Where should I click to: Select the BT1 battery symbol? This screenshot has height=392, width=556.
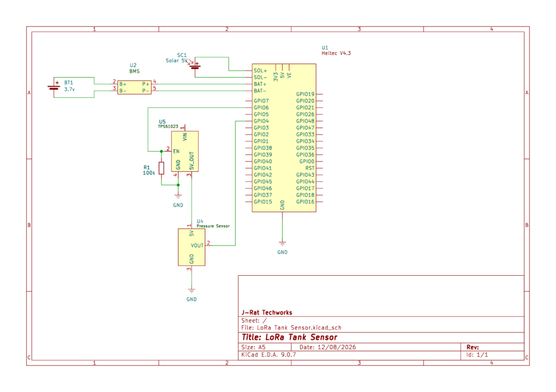point(54,87)
